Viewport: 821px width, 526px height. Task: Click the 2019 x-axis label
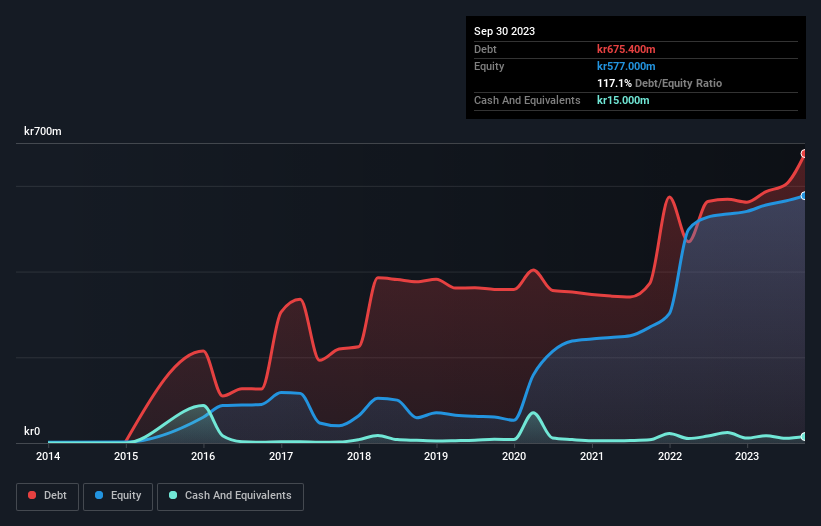click(436, 456)
